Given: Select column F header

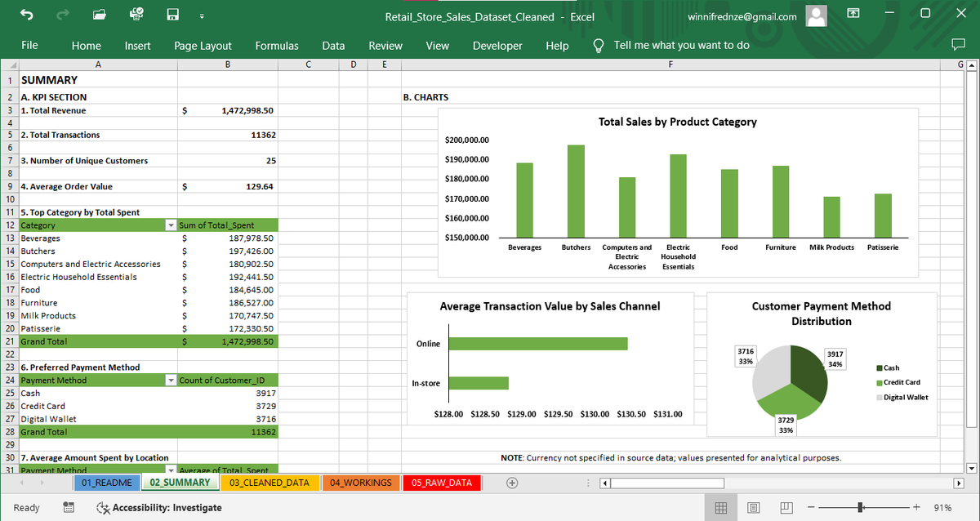Looking at the screenshot, I should (670, 65).
